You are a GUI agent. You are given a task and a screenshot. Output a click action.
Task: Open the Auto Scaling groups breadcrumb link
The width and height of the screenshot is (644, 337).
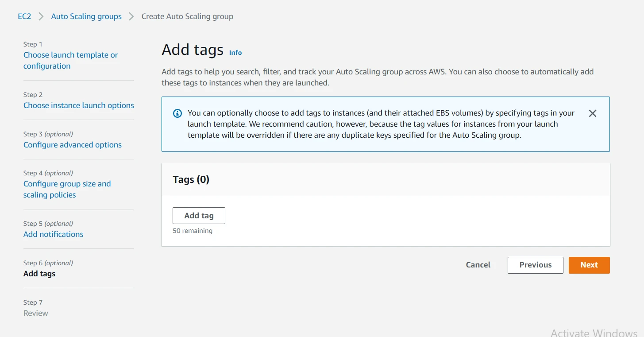pos(86,16)
